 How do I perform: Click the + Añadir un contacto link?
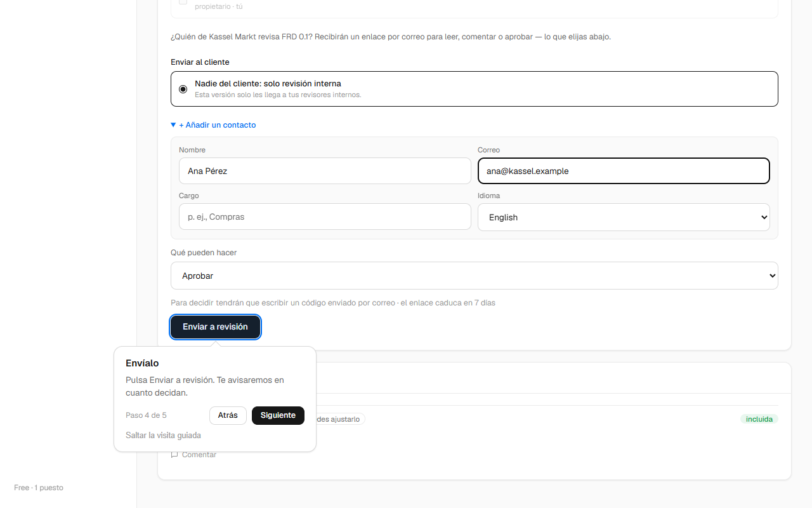click(x=218, y=125)
